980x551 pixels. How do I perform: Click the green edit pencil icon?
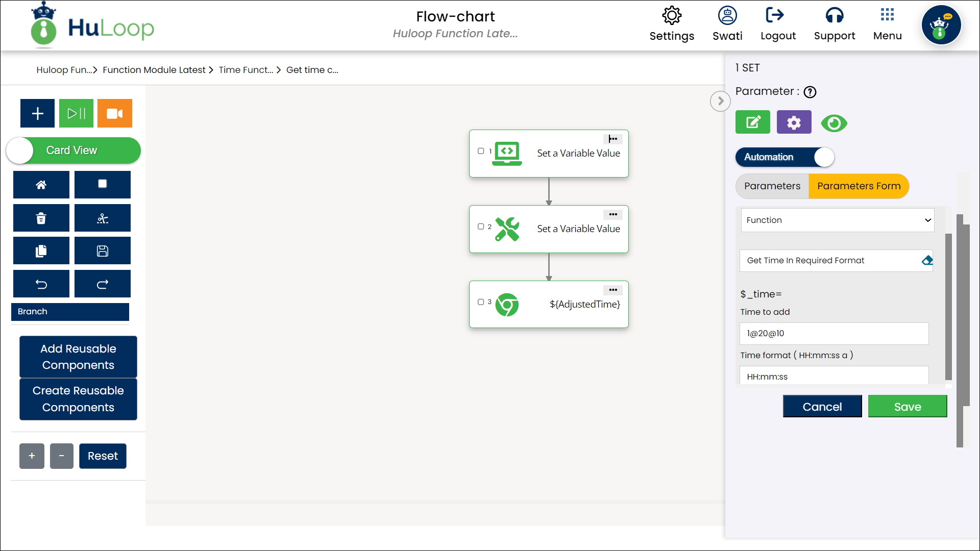click(753, 122)
